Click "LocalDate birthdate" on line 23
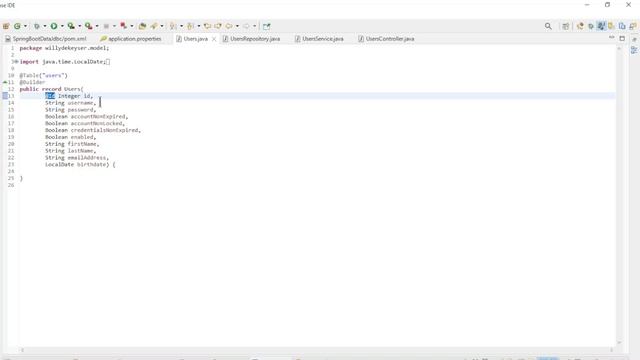 coord(76,164)
